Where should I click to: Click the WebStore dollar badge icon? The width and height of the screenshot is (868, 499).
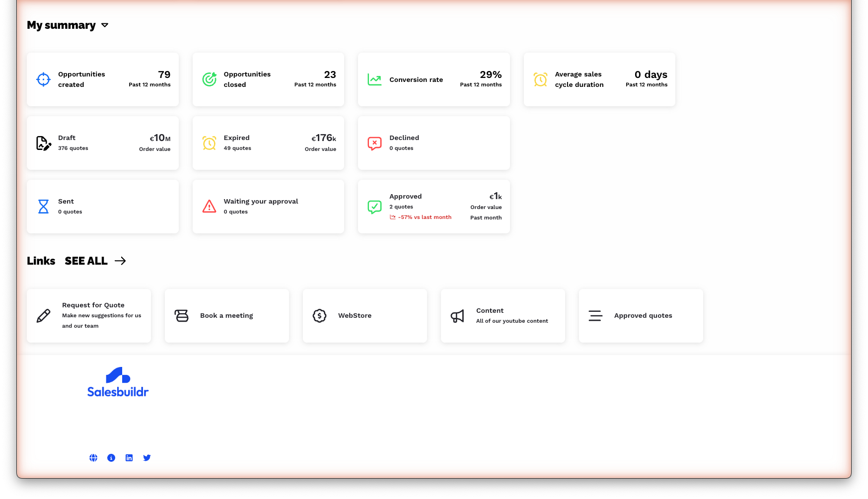coord(320,316)
